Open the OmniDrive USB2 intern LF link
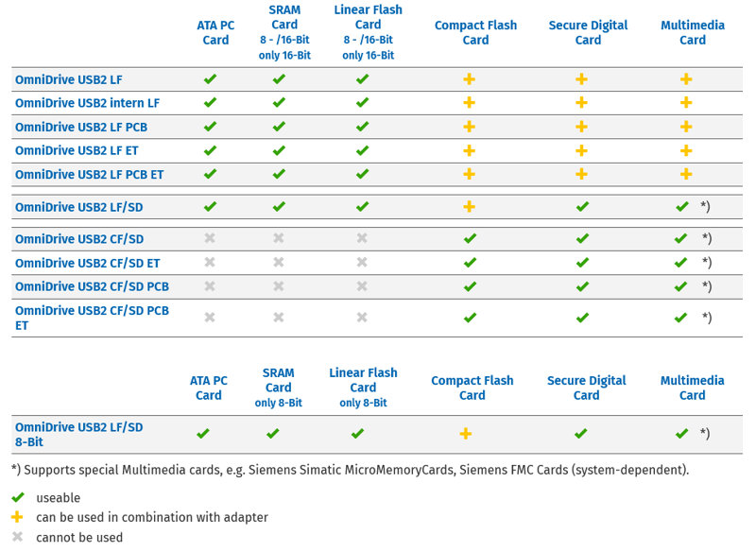The image size is (756, 552). click(x=87, y=103)
